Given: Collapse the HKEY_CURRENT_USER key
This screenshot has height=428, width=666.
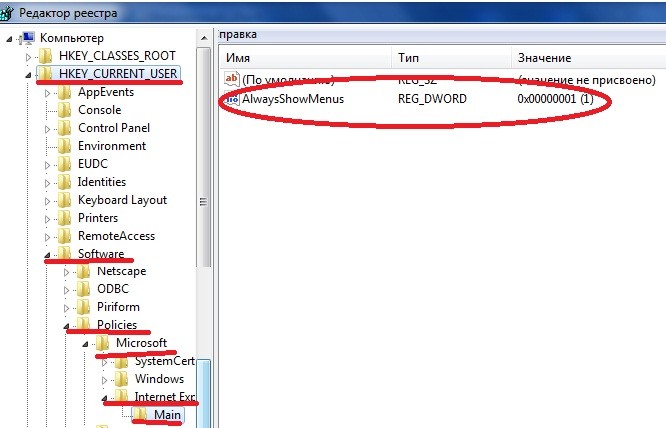Looking at the screenshot, I should [x=28, y=75].
